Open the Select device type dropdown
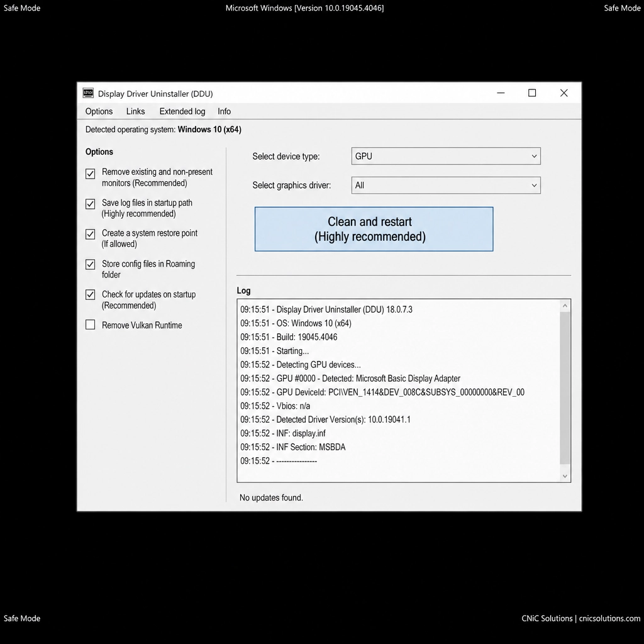This screenshot has width=644, height=644. click(x=446, y=156)
